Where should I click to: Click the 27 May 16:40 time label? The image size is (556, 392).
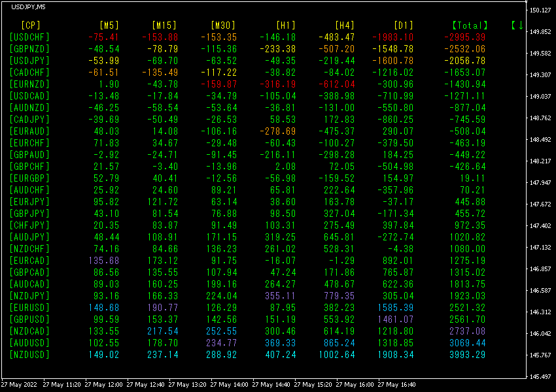tap(396, 384)
